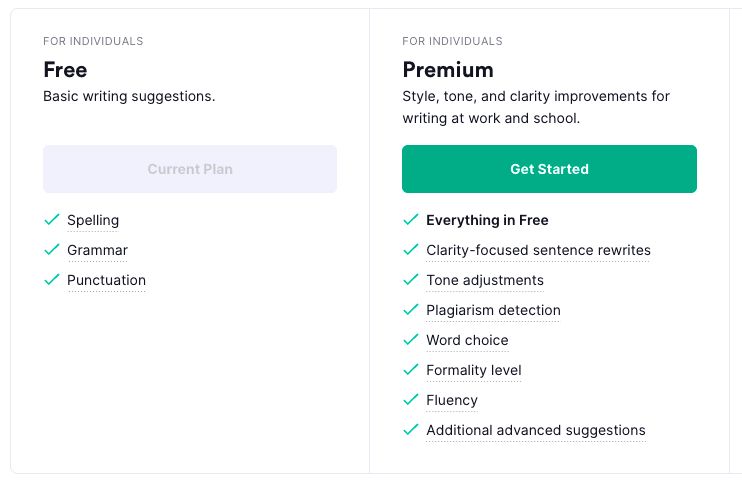
Task: Click the checkmark beside Everything in Free
Action: click(x=411, y=220)
